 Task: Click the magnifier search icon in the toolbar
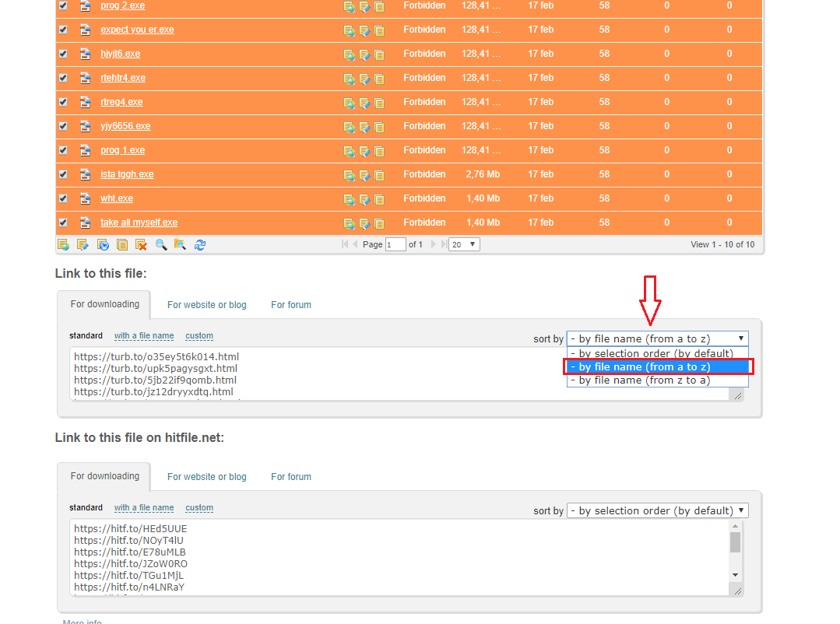[x=160, y=245]
